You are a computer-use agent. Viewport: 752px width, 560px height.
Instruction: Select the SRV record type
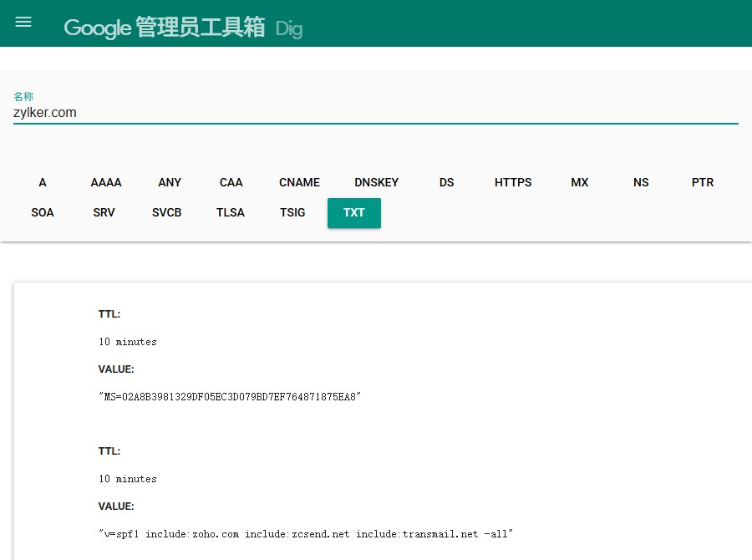(x=104, y=212)
